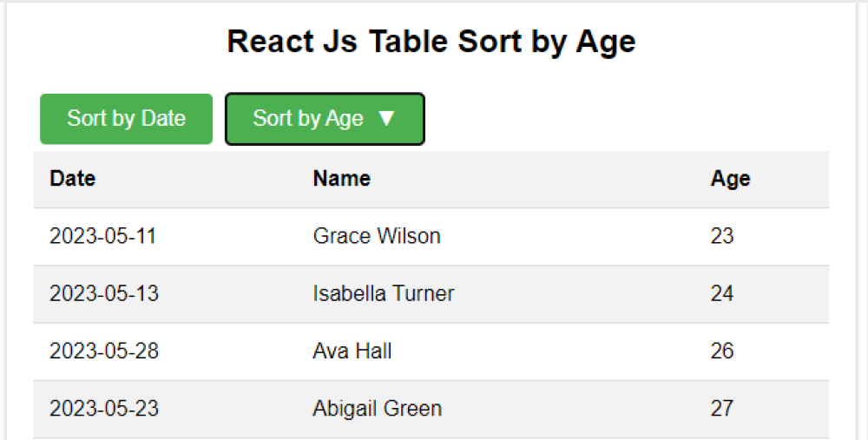Click the date cell 2023-05-13

(104, 293)
